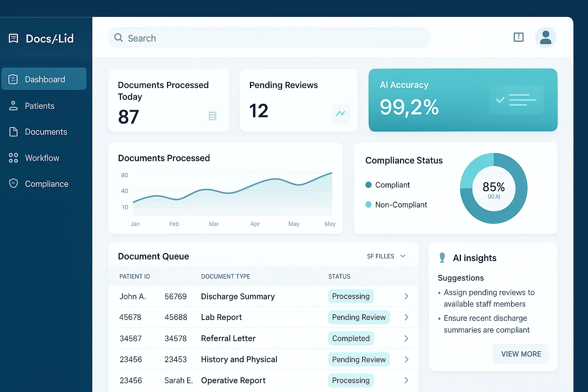Click the user profile avatar
Screen dimensions: 588x392
pyautogui.click(x=546, y=37)
